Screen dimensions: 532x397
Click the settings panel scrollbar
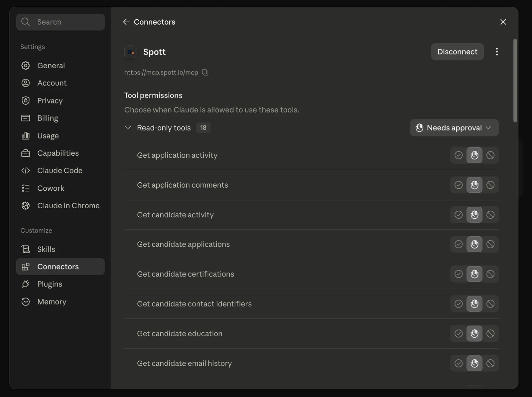coord(515,81)
